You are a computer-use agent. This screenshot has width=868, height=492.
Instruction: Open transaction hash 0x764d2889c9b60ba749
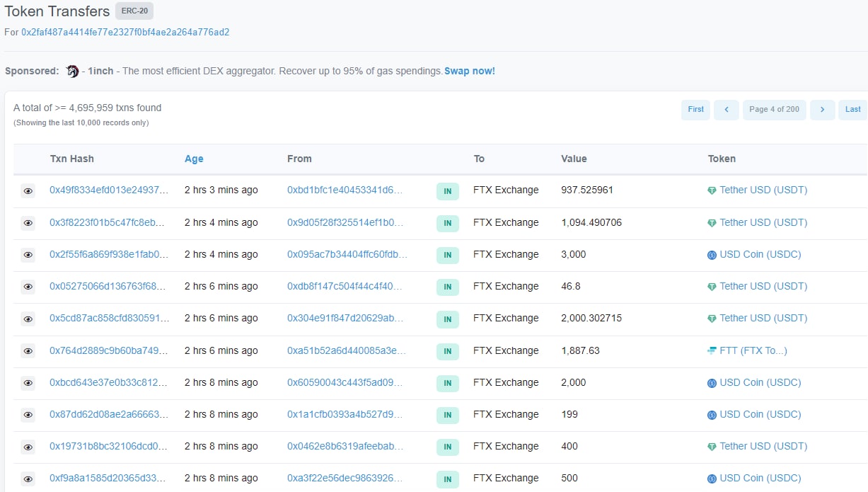(x=110, y=350)
